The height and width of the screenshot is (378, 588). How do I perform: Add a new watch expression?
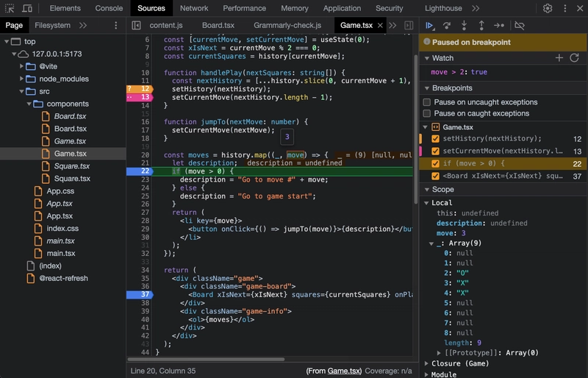pos(559,58)
